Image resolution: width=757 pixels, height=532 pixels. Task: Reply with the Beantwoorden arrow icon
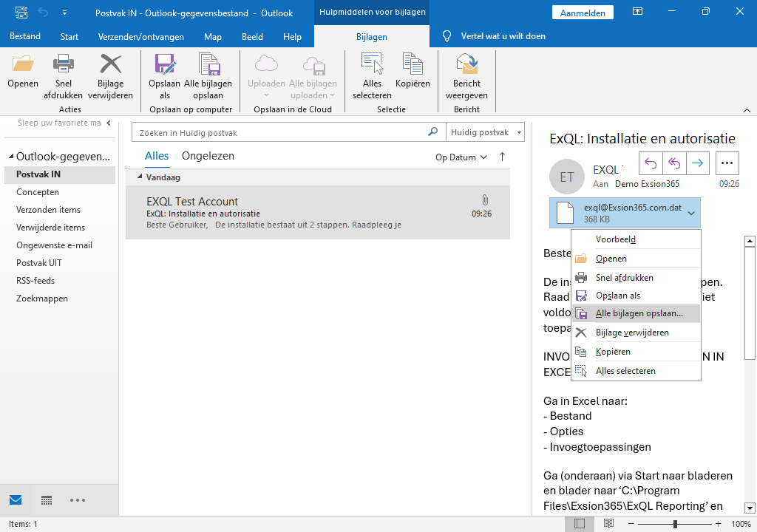pyautogui.click(x=651, y=163)
